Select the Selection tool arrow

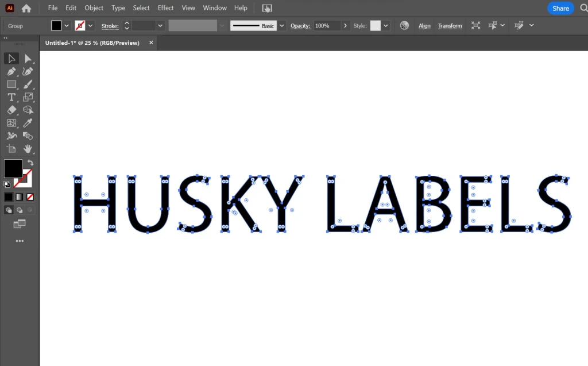click(11, 59)
